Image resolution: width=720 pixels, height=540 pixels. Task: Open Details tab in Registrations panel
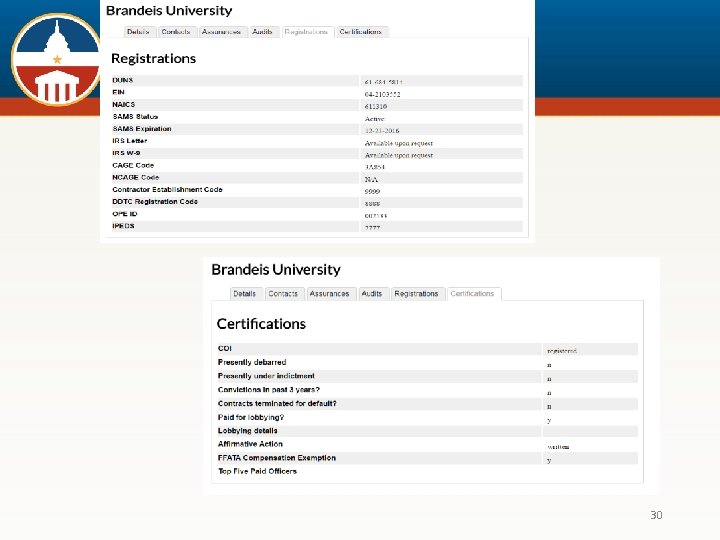pos(138,32)
